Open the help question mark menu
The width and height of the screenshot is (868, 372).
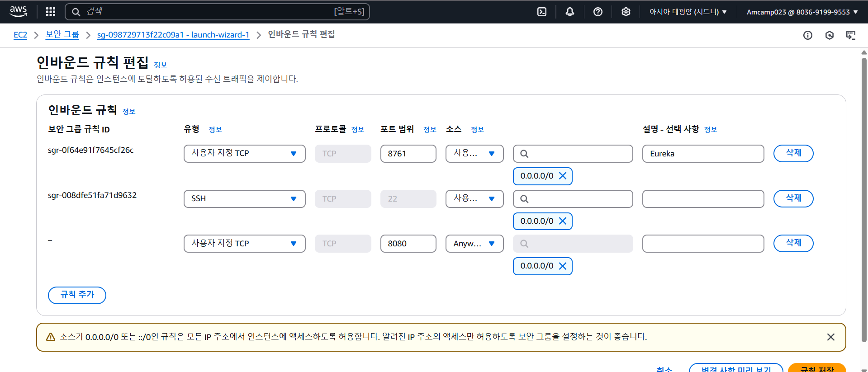598,12
